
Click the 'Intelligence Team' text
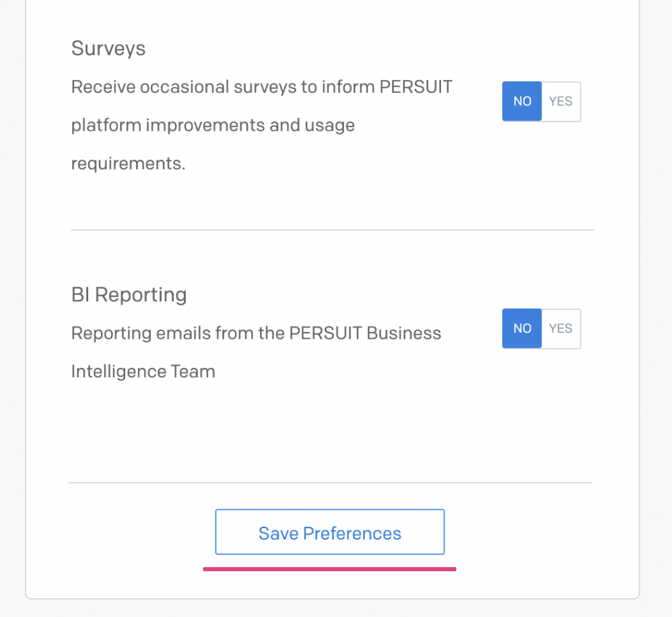[143, 372]
